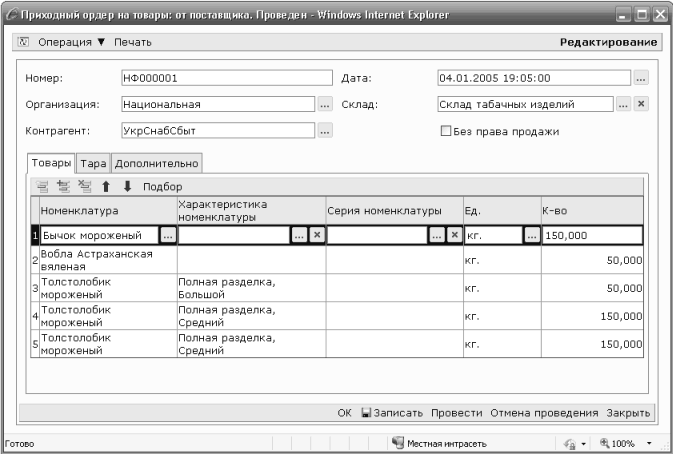Move the row down with down arrow

pos(127,187)
